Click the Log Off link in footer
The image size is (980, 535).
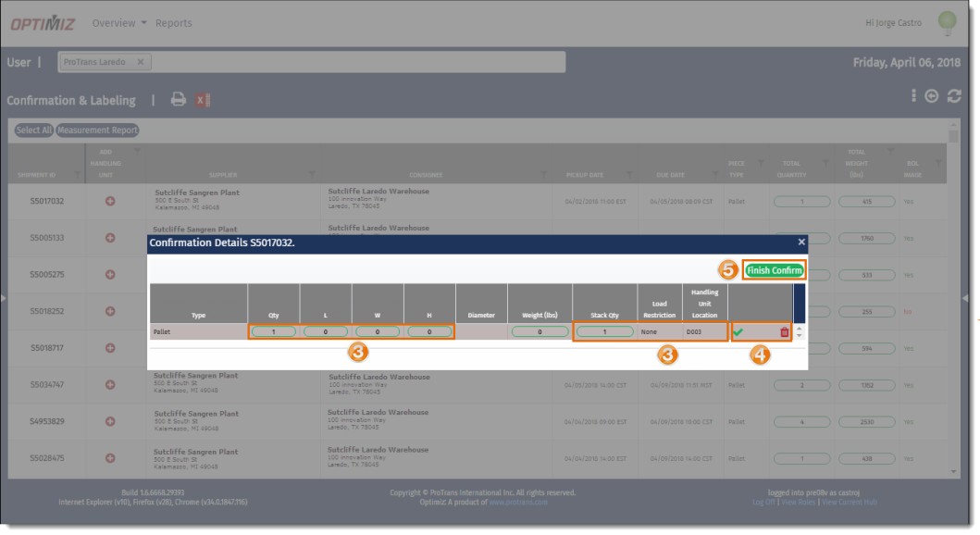tap(763, 502)
